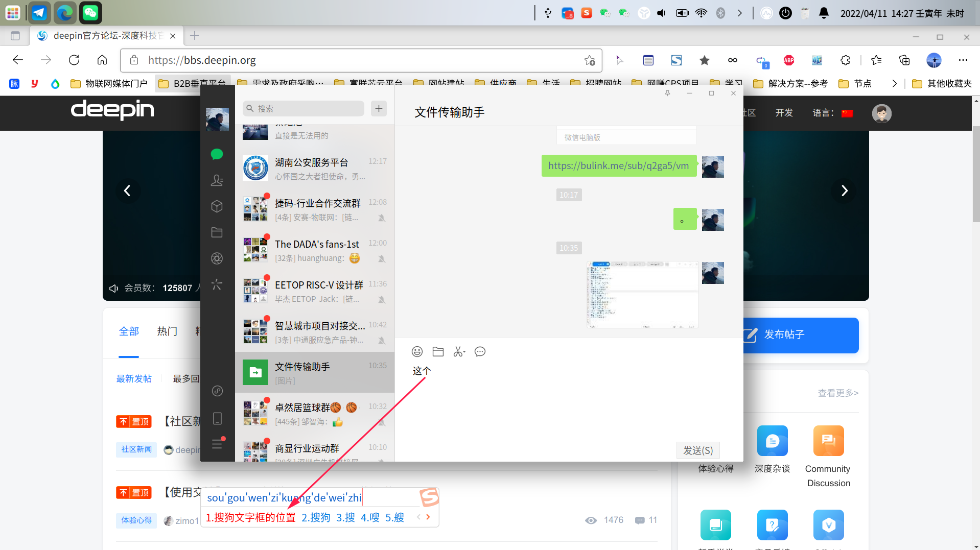The image size is (980, 550).
Task: Open the Community Discussion board
Action: pos(828,456)
